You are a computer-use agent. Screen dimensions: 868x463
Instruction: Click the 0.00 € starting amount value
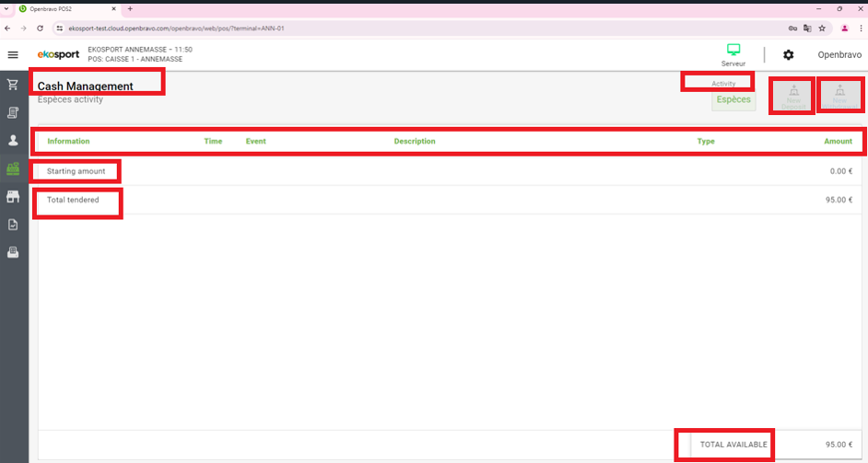pos(841,171)
